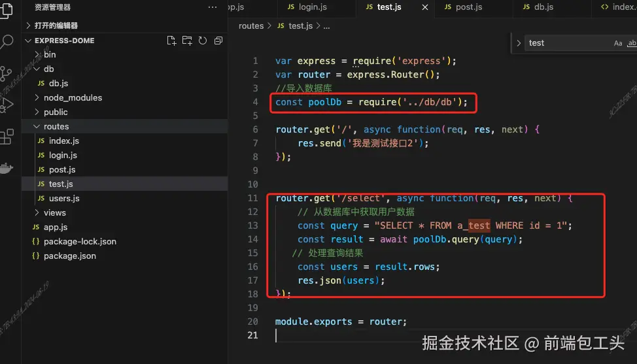The image size is (637, 364).
Task: Close the test.js editor tab
Action: tap(425, 7)
